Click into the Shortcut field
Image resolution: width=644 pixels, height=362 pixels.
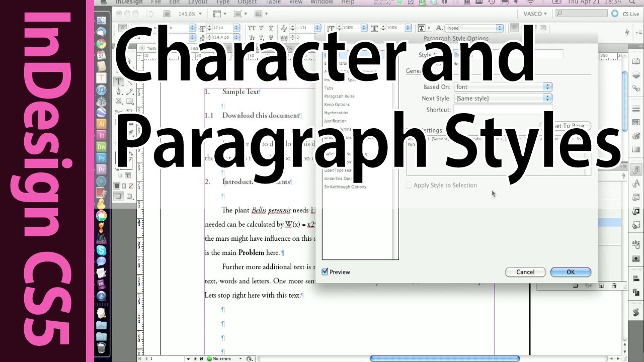click(x=503, y=110)
